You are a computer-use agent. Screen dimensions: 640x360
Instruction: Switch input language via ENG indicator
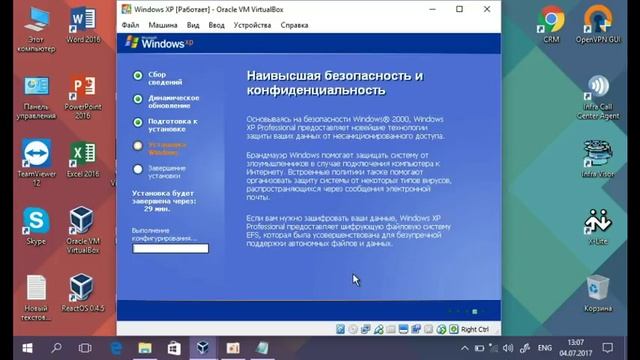click(544, 348)
